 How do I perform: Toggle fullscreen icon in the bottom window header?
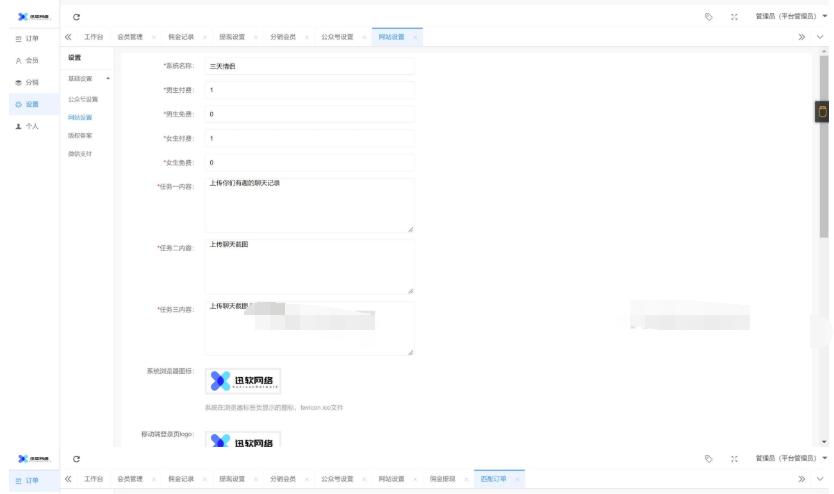(734, 459)
